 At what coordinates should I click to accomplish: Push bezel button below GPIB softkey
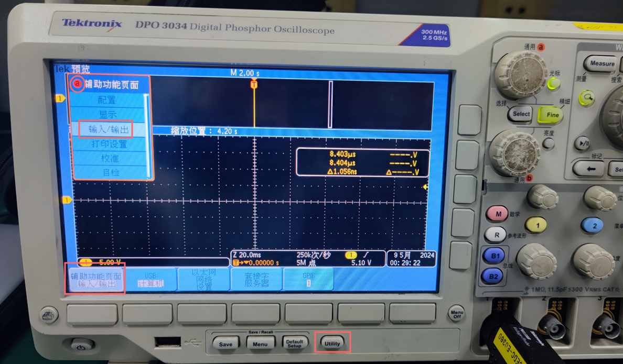point(309,313)
